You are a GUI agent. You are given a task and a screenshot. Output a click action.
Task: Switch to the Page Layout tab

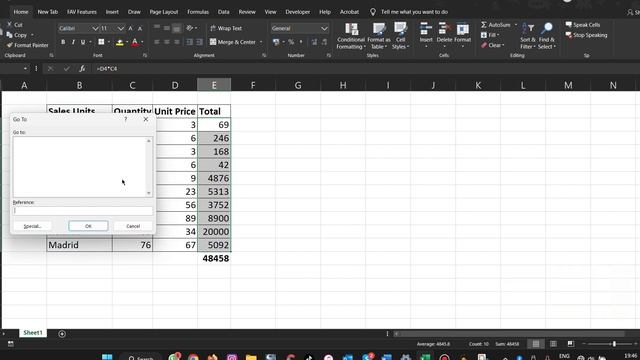click(x=164, y=12)
